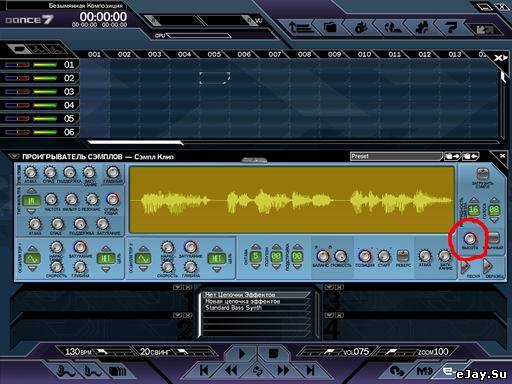Click the Высота pitch knob
This screenshot has width=512, height=384.
[470, 238]
